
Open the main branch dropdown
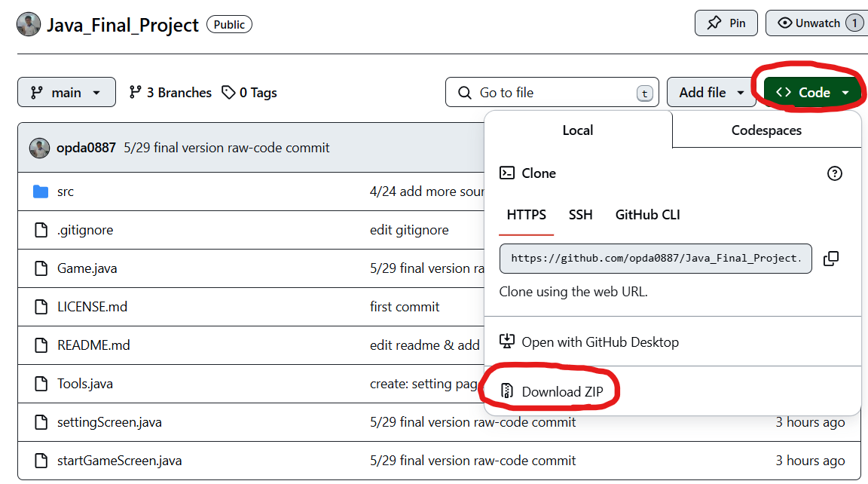click(x=66, y=93)
